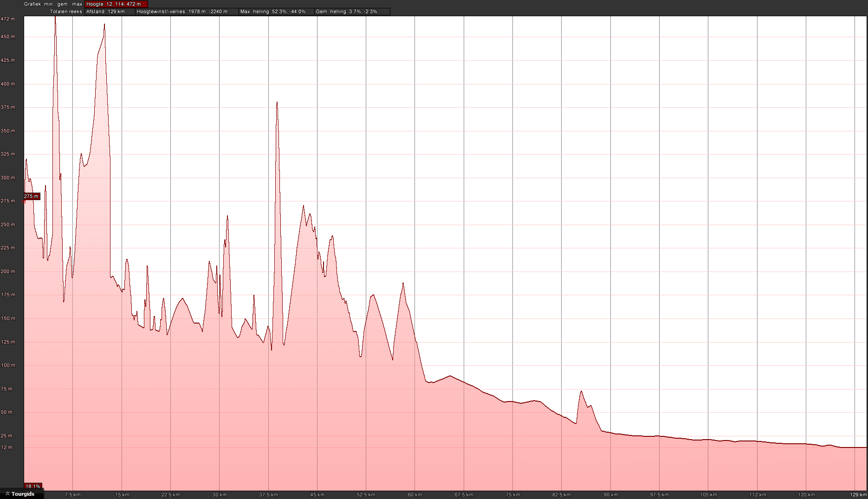Screen dimensions: 868x499
Task: Toggle the Afstand 129 km totals field
Action: (110, 12)
